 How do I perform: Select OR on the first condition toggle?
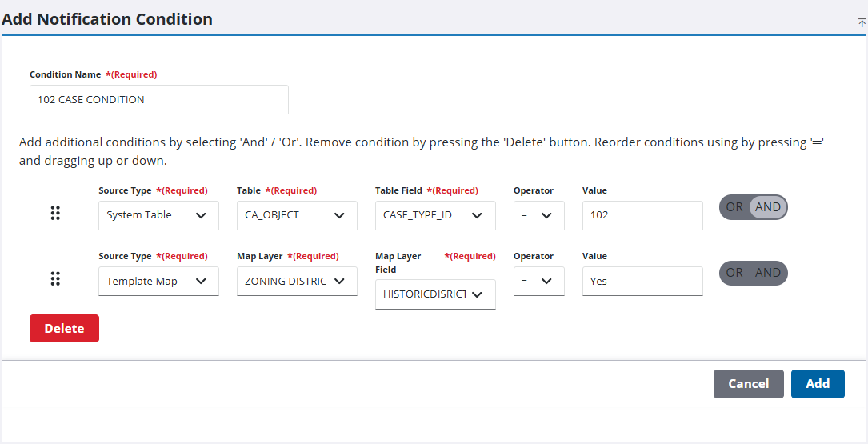[734, 207]
